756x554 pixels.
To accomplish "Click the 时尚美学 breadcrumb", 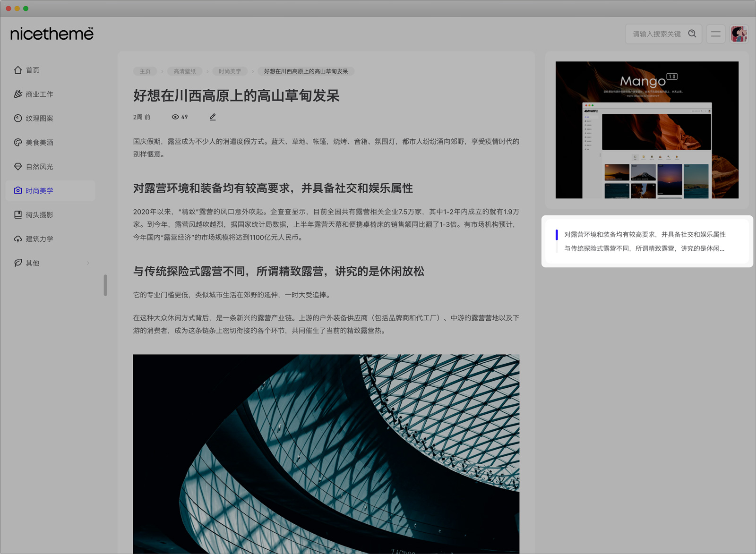I will click(x=230, y=71).
